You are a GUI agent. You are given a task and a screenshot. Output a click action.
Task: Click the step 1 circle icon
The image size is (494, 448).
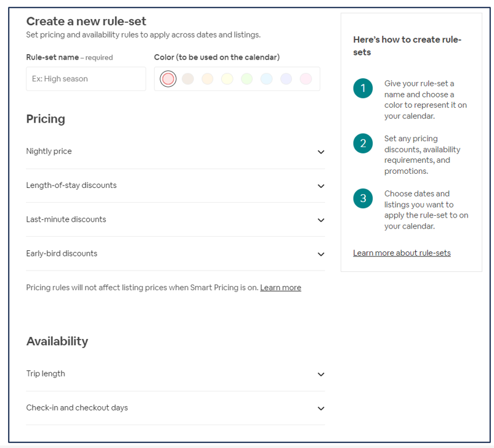tap(363, 88)
